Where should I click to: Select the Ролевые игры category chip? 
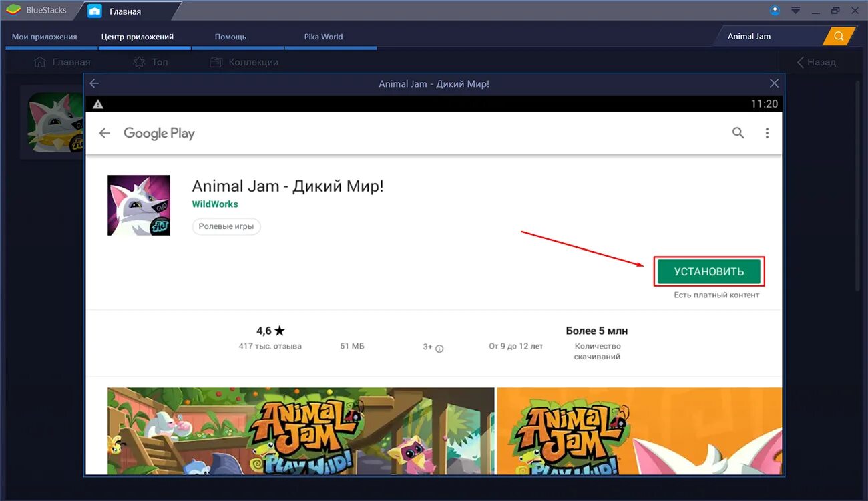[x=226, y=226]
